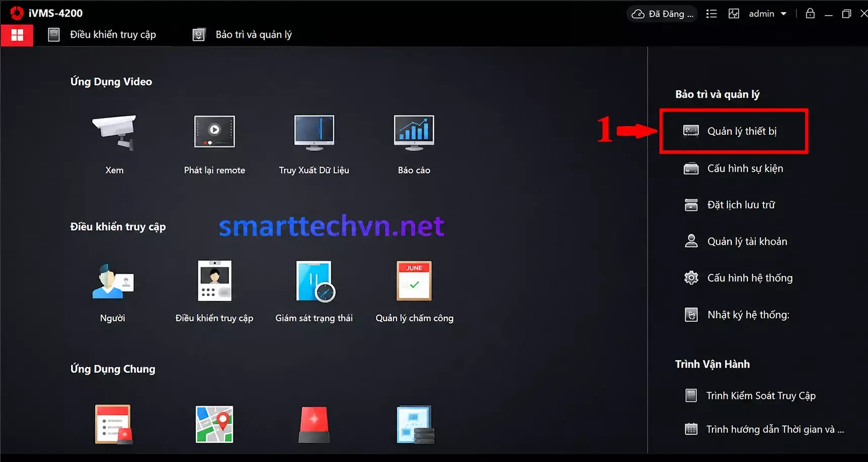Click the Quản lý chấm công label
Image resolution: width=868 pixels, height=462 pixels.
point(415,318)
